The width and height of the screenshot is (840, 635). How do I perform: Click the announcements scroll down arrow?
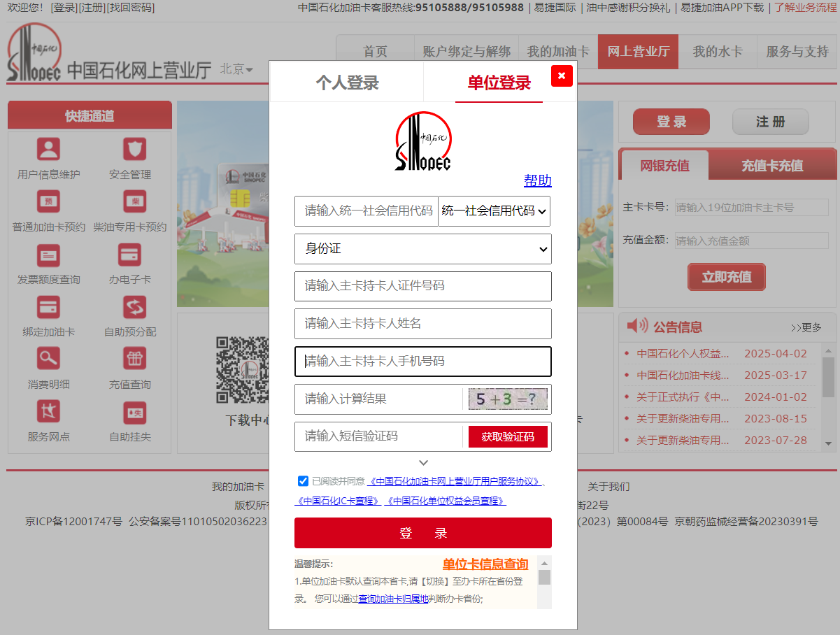point(828,443)
